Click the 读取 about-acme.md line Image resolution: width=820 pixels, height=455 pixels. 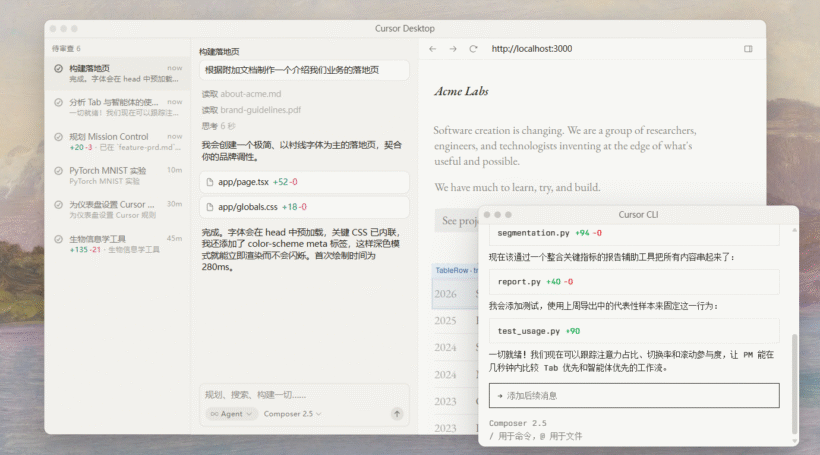click(242, 94)
